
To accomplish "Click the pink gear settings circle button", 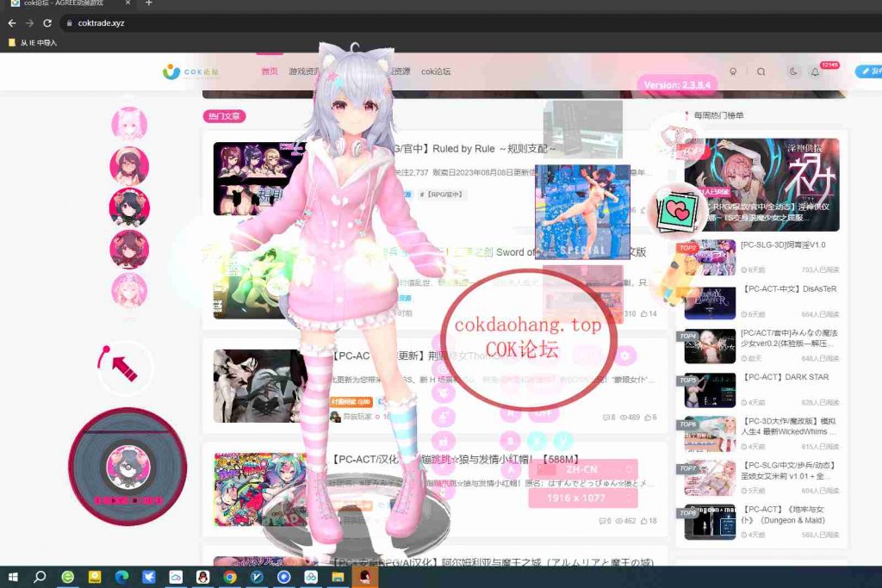I will [625, 355].
